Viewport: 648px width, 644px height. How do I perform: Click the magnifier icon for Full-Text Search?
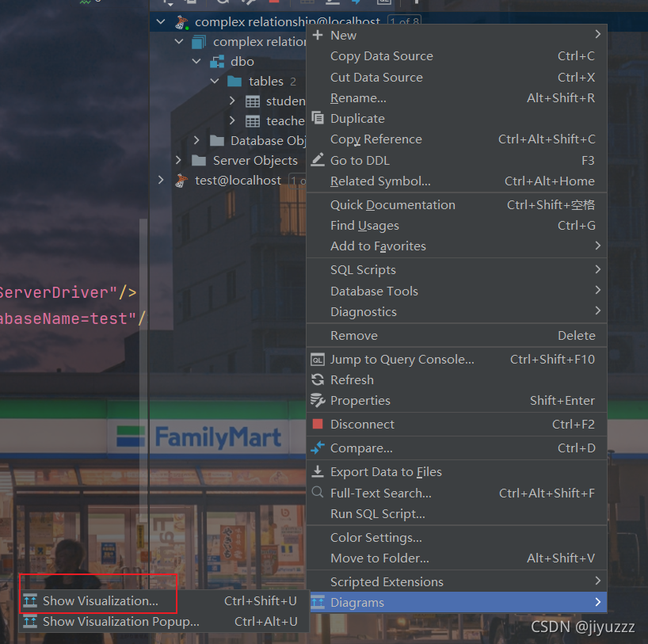click(318, 492)
